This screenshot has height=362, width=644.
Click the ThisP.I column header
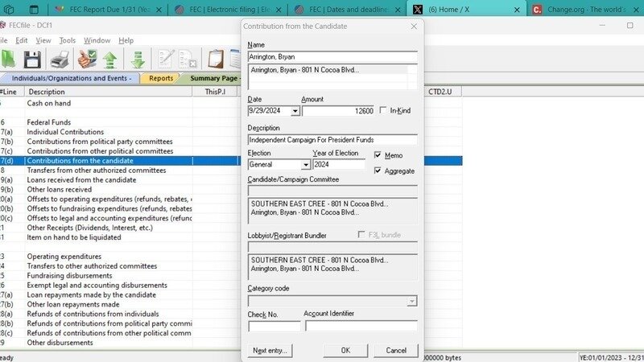(215, 92)
